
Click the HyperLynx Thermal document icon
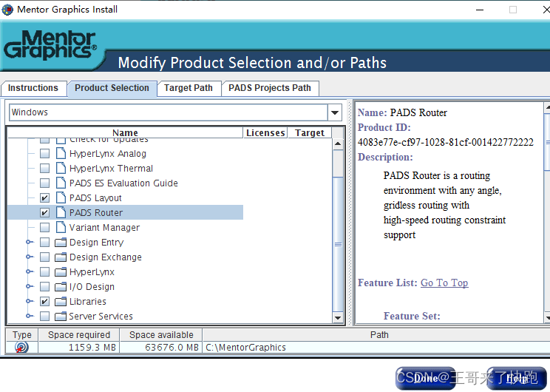pos(61,168)
